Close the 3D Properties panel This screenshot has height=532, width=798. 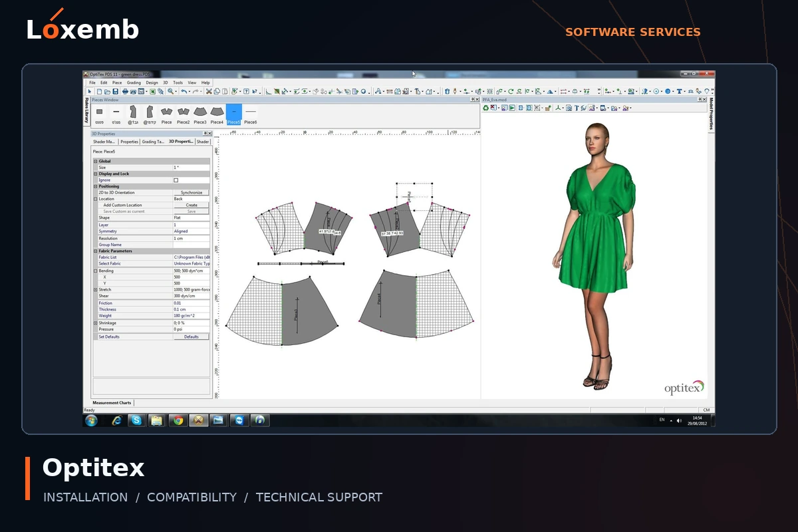pos(210,134)
